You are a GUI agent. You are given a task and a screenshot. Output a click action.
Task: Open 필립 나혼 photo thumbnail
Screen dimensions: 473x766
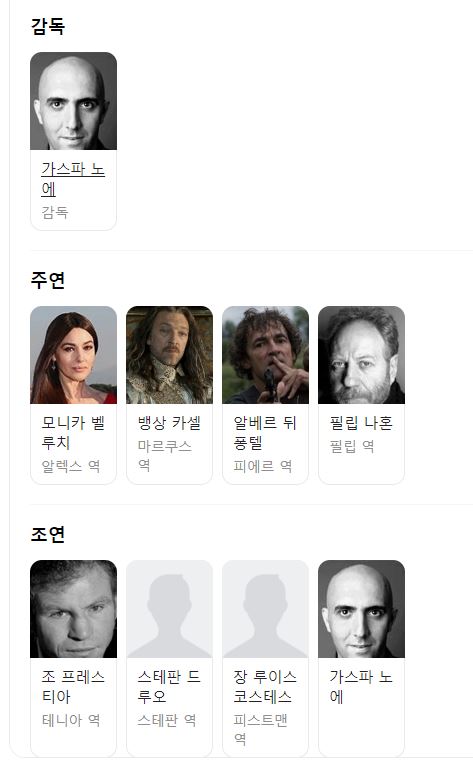[x=361, y=355]
